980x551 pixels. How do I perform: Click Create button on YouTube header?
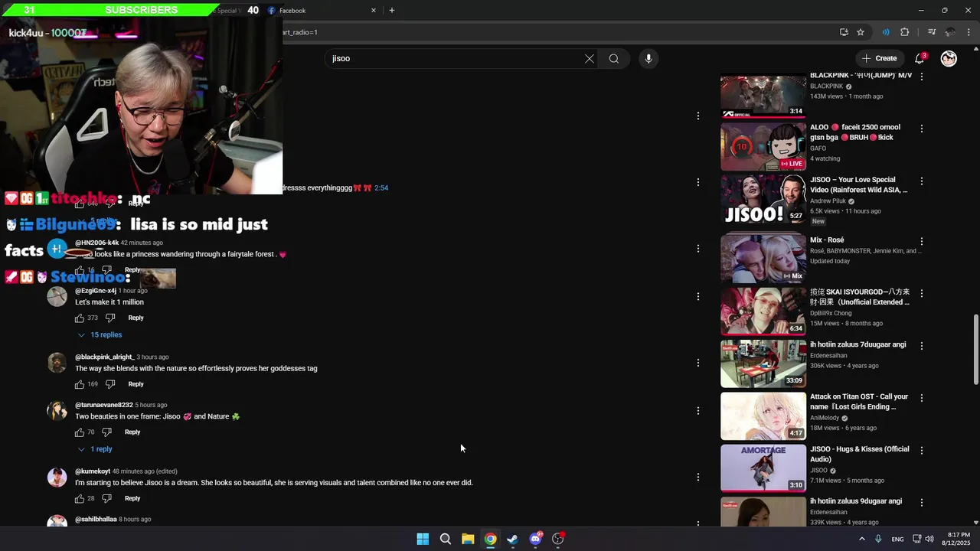tap(879, 58)
